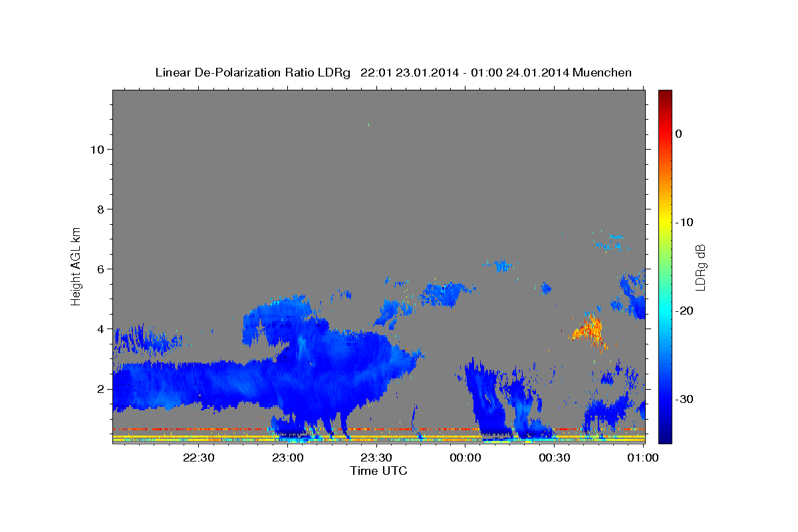Select the 23:00 time tick label
Screen dimensions: 798x532
288,458
